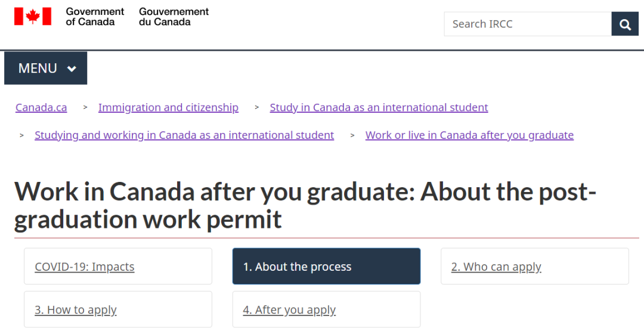Click the Gouvernement du Canada French wordmark
This screenshot has height=334, width=644.
[174, 17]
